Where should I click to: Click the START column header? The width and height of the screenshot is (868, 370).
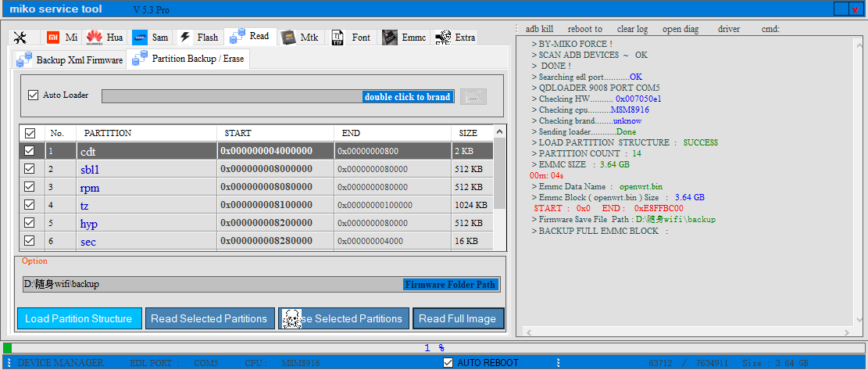point(276,134)
